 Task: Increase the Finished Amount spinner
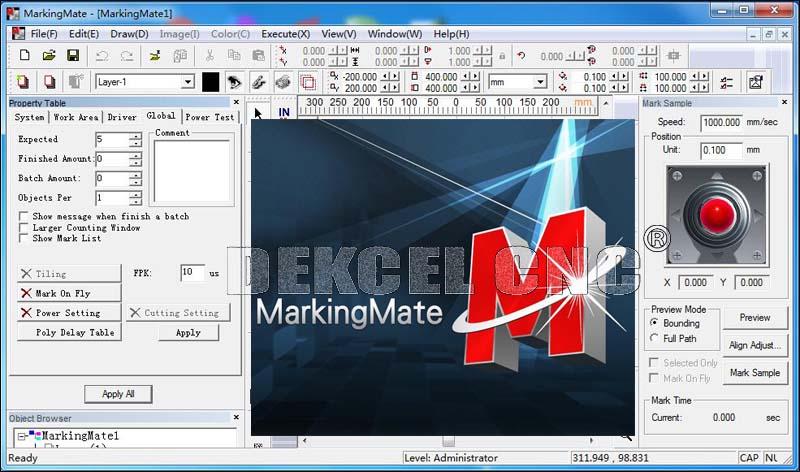(x=135, y=156)
